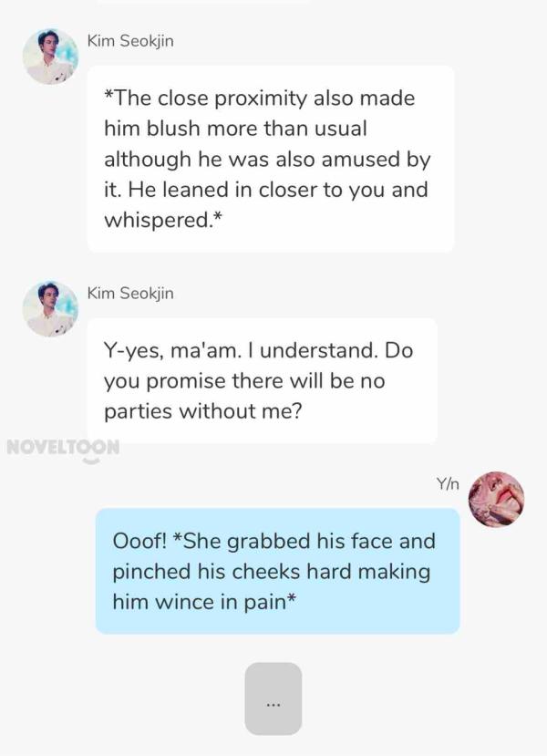Click 'parties without me?' text line
This screenshot has width=547, height=756.
coord(203,411)
